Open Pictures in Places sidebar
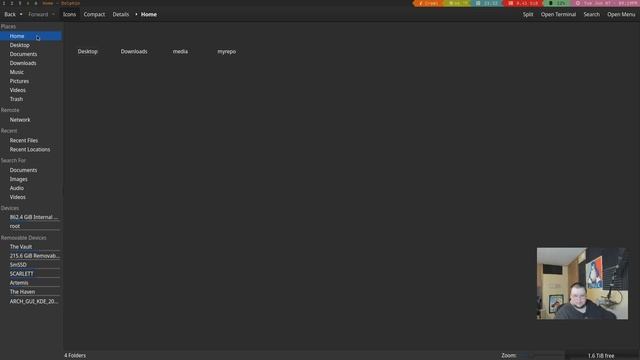The width and height of the screenshot is (640, 360). coord(31,81)
